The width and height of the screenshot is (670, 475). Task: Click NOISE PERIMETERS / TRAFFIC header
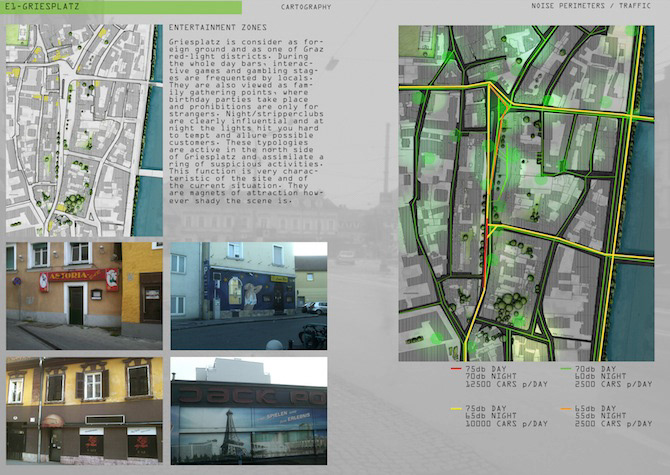coord(591,6)
